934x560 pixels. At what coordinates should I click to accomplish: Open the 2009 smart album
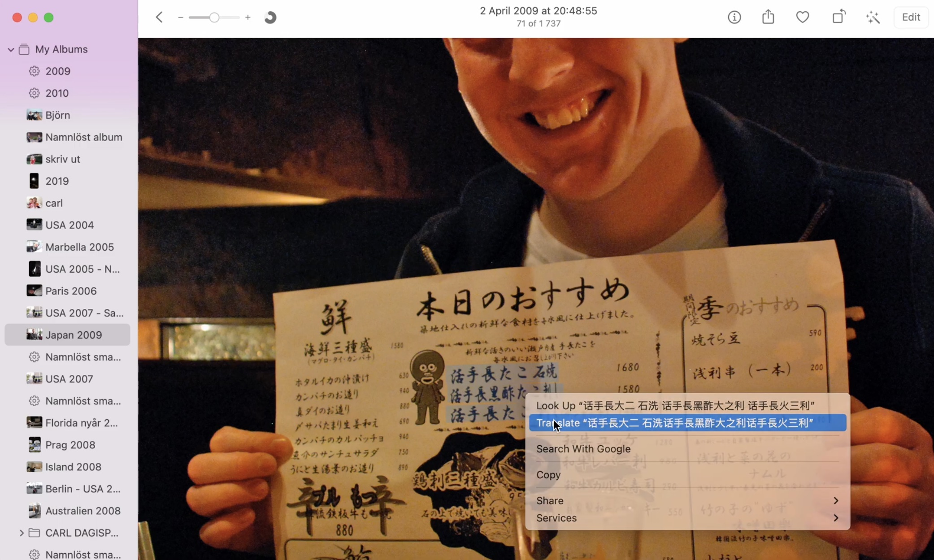coord(67,71)
